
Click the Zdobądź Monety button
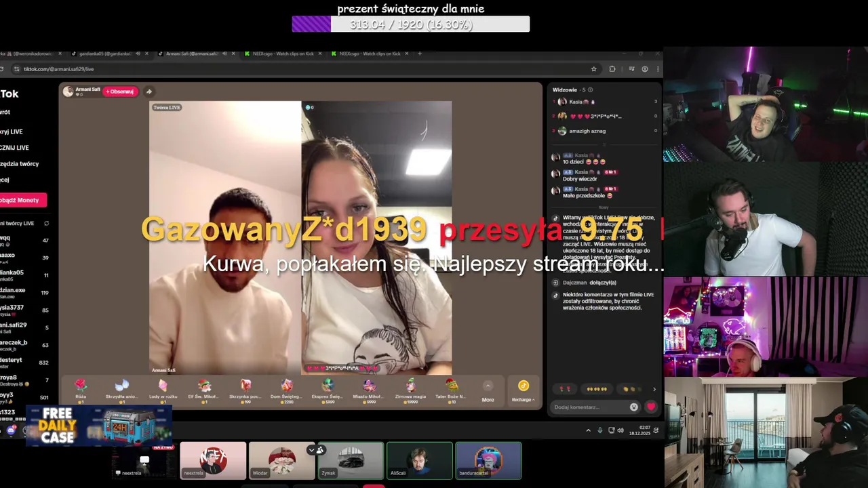tap(22, 200)
